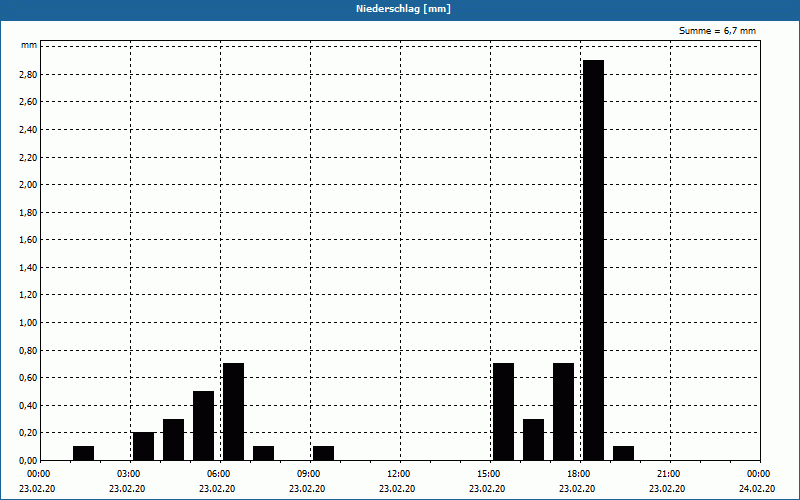Select the 1,20 y-axis value
Image resolution: width=800 pixels, height=500 pixels.
pyautogui.click(x=28, y=295)
